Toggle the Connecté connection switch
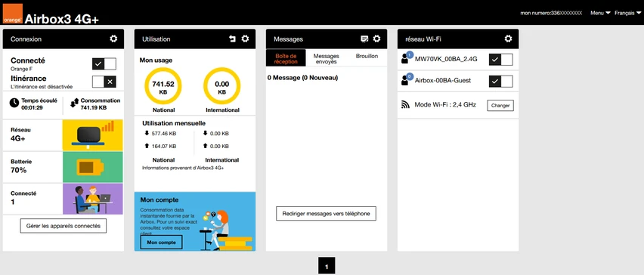Screen dimensions: 644x275 point(104,64)
